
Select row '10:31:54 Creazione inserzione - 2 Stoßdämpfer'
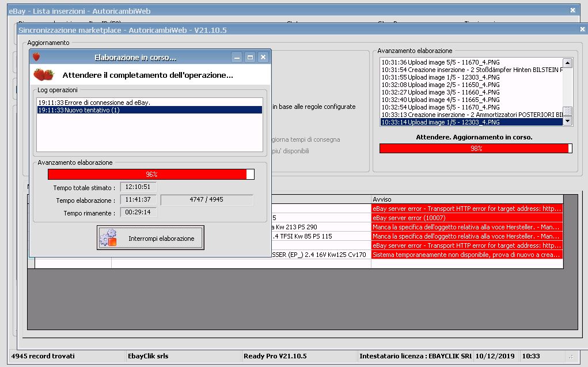point(471,70)
